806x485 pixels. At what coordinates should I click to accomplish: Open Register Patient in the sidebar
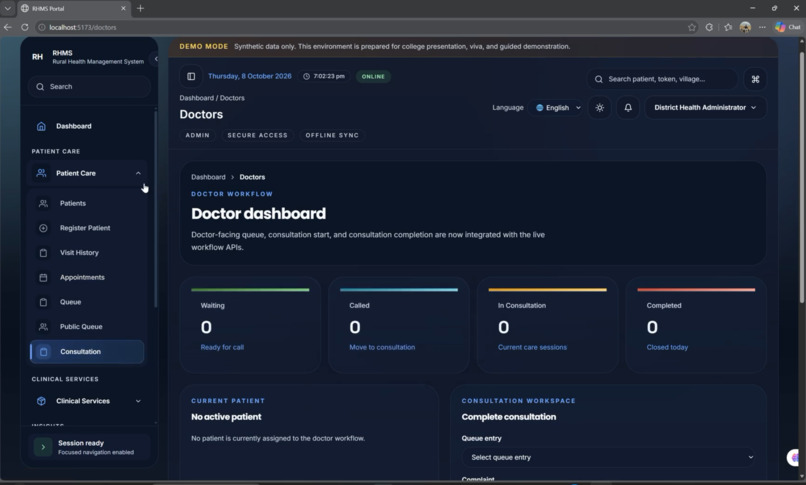click(87, 228)
